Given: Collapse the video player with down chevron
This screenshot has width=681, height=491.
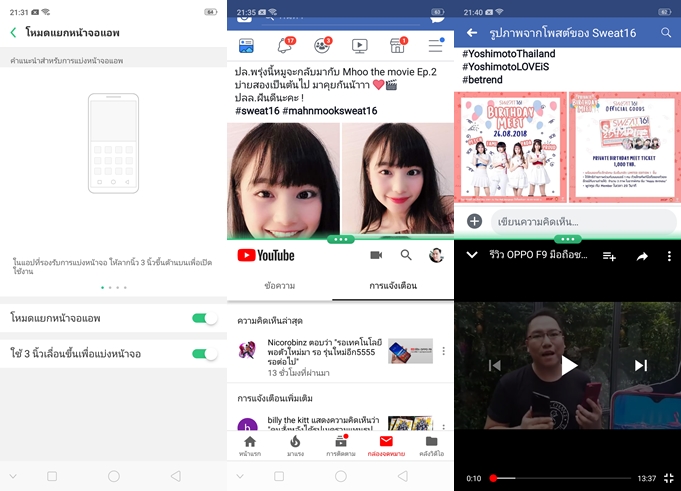Looking at the screenshot, I should click(472, 256).
